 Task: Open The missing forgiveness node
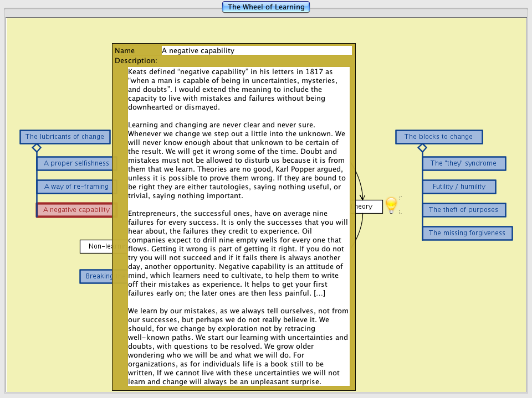click(x=467, y=233)
